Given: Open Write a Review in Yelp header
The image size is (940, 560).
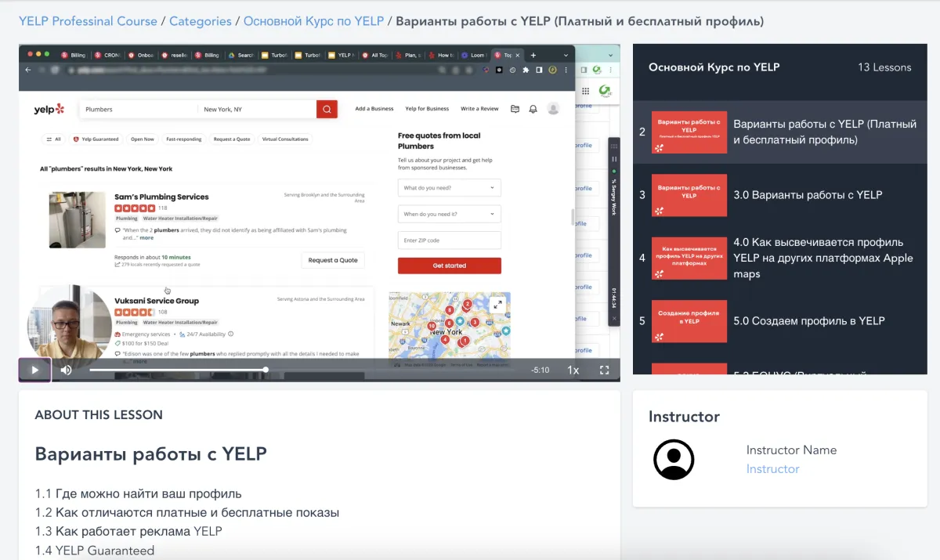Looking at the screenshot, I should [479, 109].
